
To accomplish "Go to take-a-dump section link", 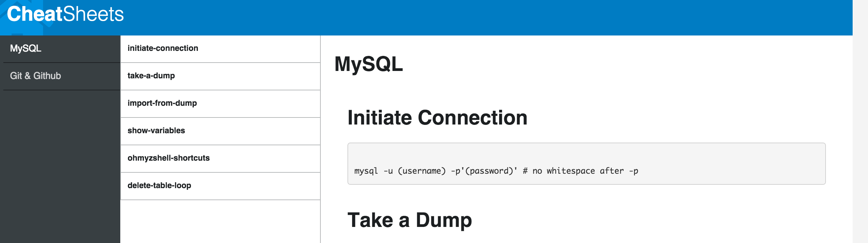I will (x=221, y=76).
